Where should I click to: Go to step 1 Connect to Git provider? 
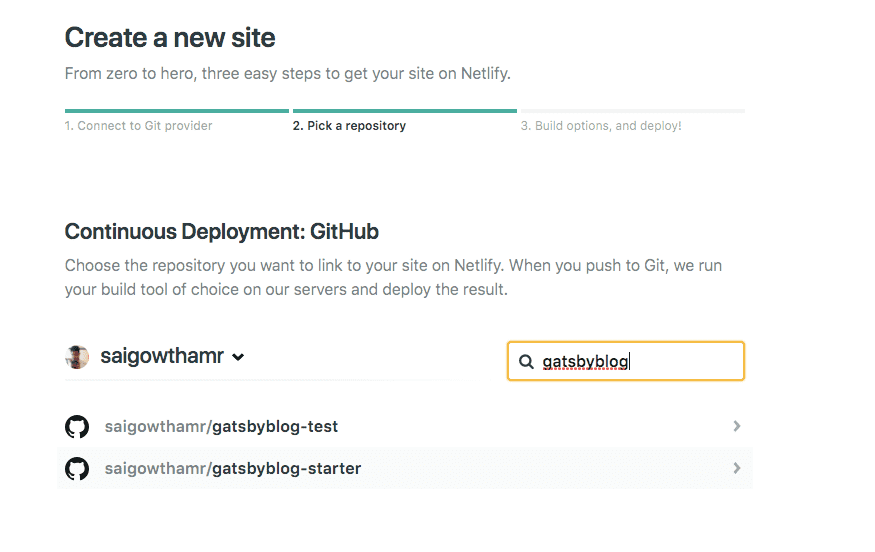[x=138, y=126]
